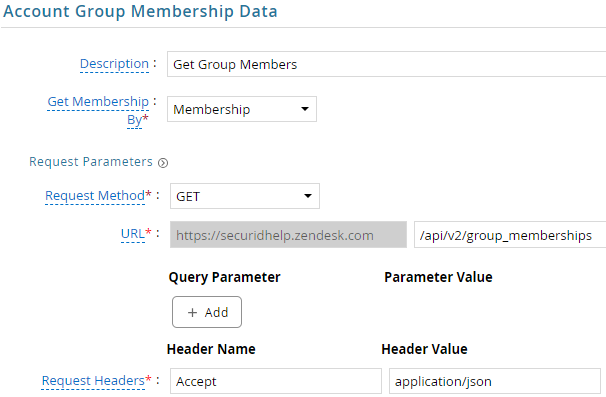Edit the Description field 'Get Group Members'

click(386, 64)
